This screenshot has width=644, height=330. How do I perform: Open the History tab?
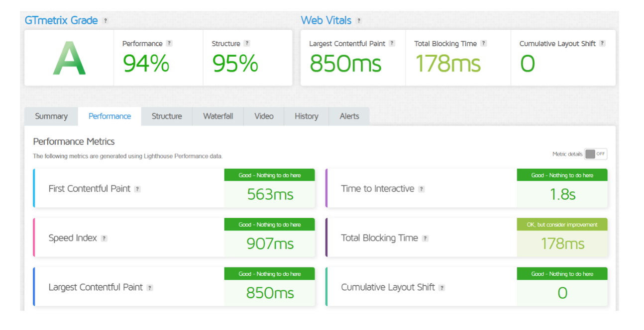coord(306,116)
